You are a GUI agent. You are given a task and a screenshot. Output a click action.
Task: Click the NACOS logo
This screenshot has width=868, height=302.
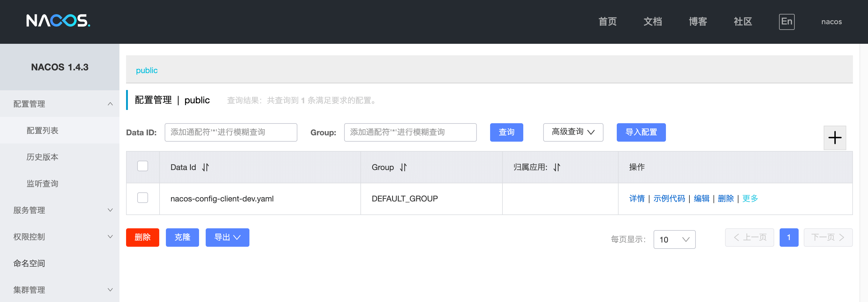tap(58, 21)
